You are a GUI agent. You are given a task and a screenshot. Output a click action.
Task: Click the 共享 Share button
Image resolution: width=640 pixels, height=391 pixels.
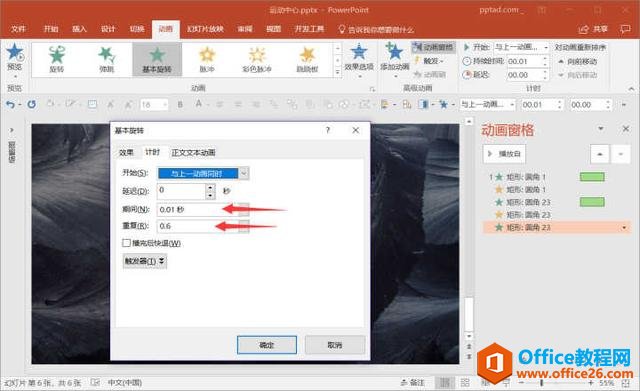(x=594, y=29)
